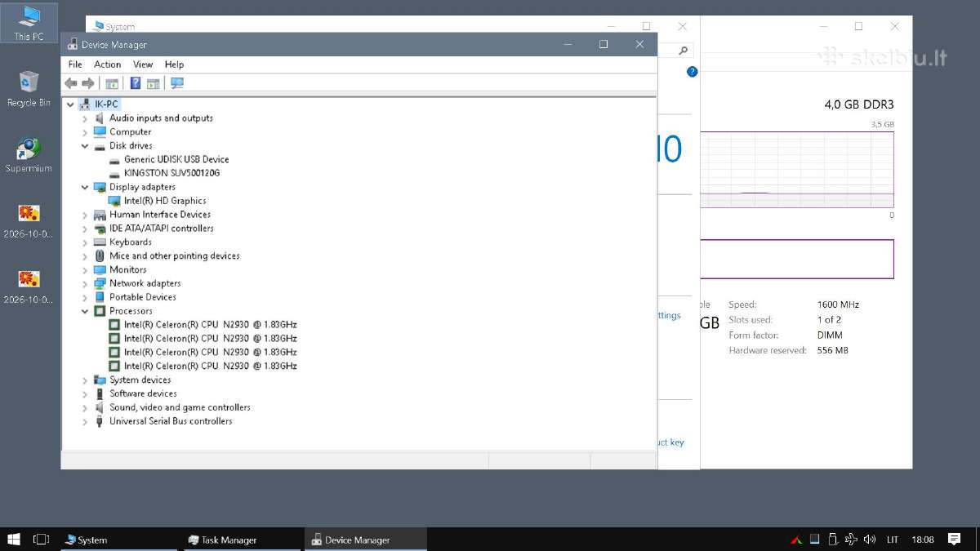
Task: Open Task View from the taskbar
Action: click(x=41, y=539)
